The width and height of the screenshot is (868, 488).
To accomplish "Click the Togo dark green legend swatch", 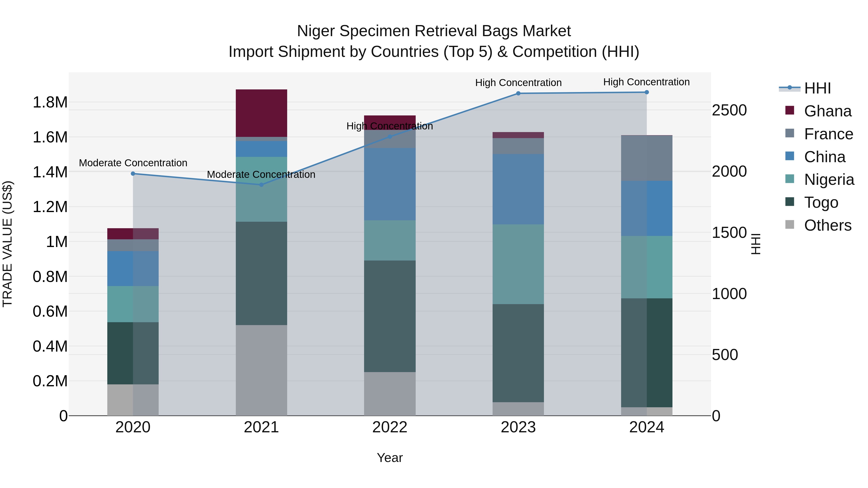I will tap(789, 201).
